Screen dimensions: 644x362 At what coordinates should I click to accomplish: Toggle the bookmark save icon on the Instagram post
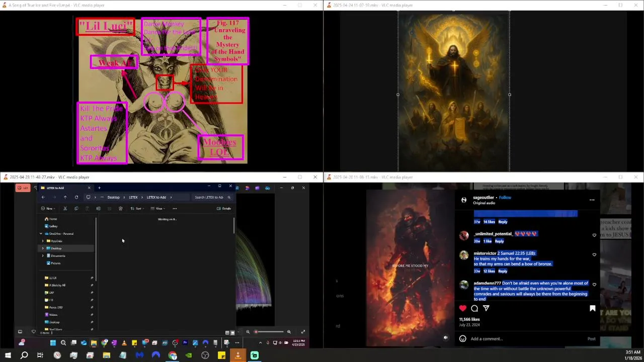[x=593, y=308]
